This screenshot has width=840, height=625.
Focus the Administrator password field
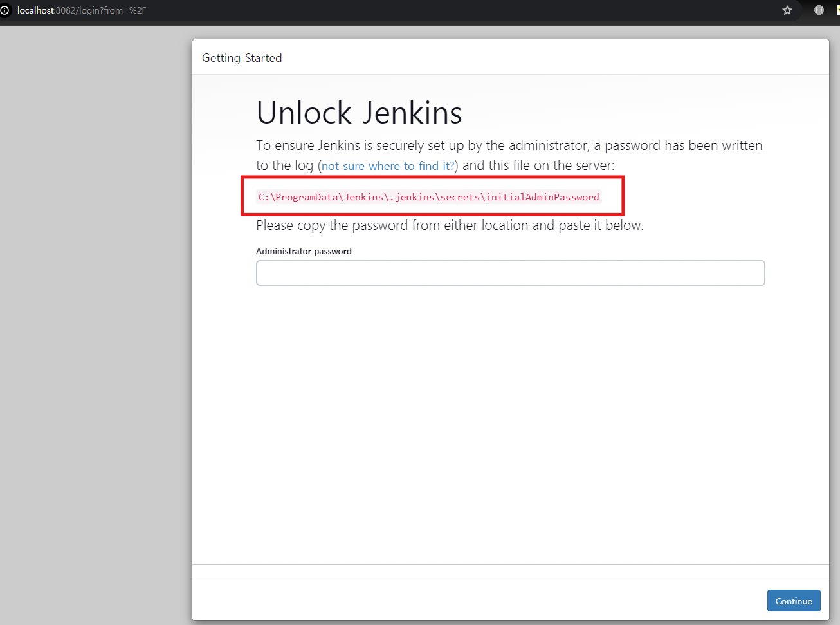tap(510, 273)
